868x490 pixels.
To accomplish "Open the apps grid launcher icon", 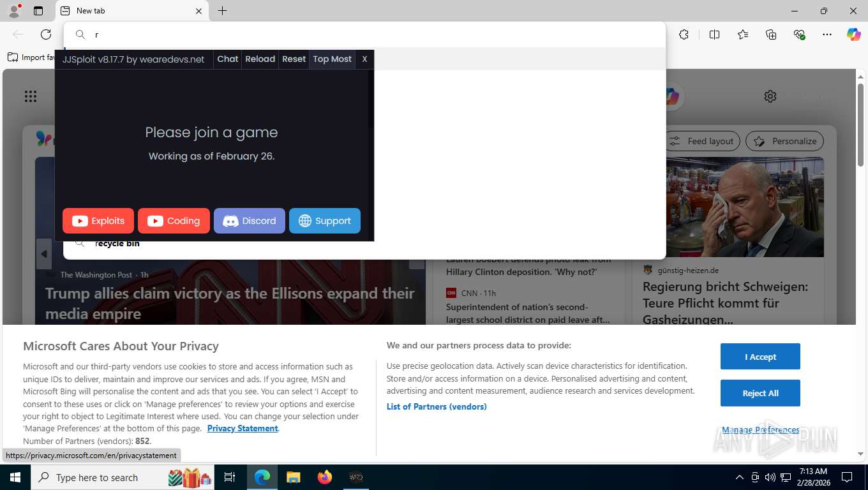I will (x=31, y=96).
